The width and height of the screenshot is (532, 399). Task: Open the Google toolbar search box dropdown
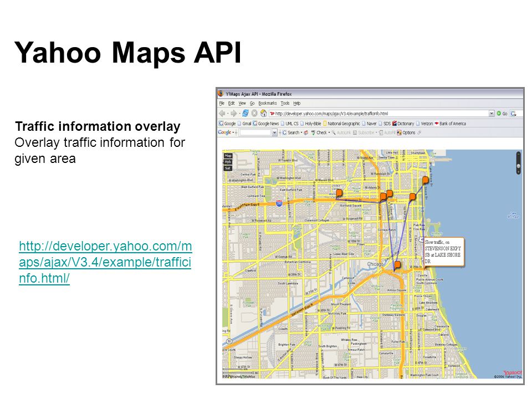274,132
